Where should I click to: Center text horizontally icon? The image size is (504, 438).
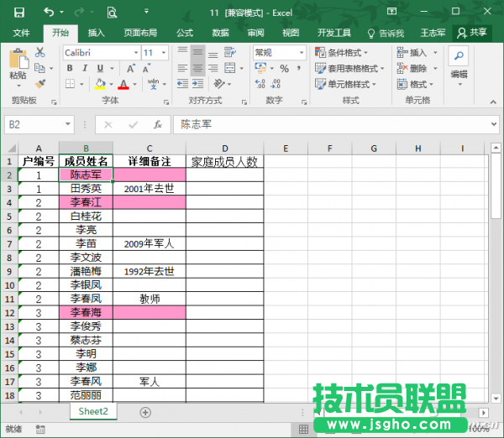tap(197, 68)
